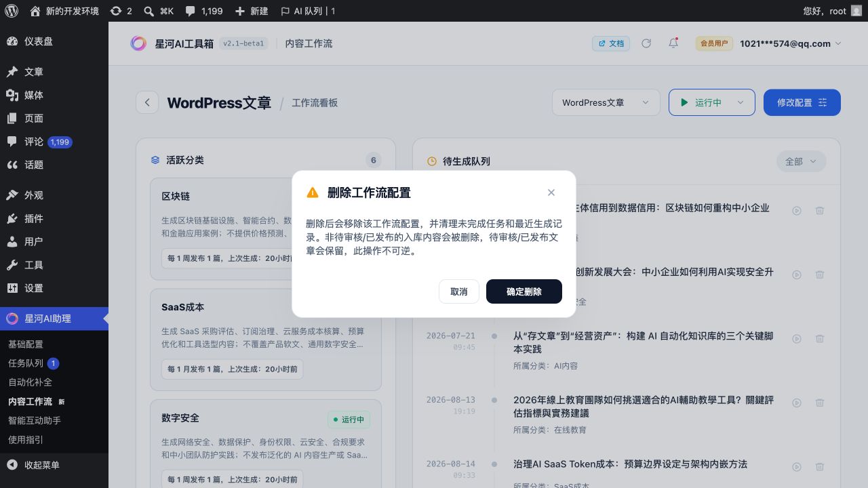Open 评论 in the sidebar

click(54, 142)
